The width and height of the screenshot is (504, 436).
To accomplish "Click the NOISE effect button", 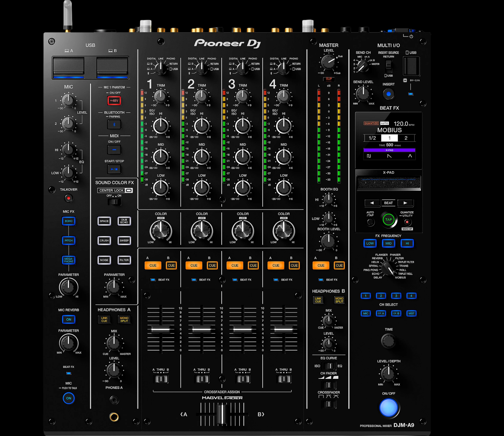I will pos(104,260).
